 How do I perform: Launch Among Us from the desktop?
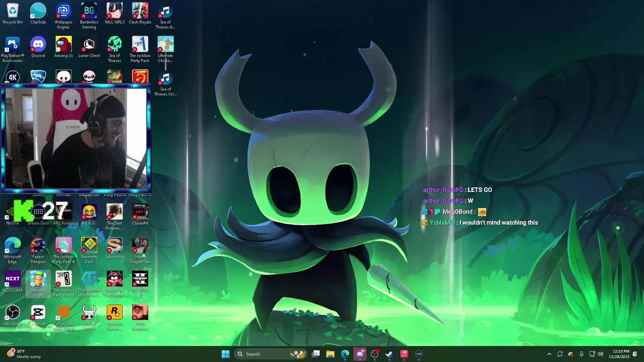(x=63, y=47)
